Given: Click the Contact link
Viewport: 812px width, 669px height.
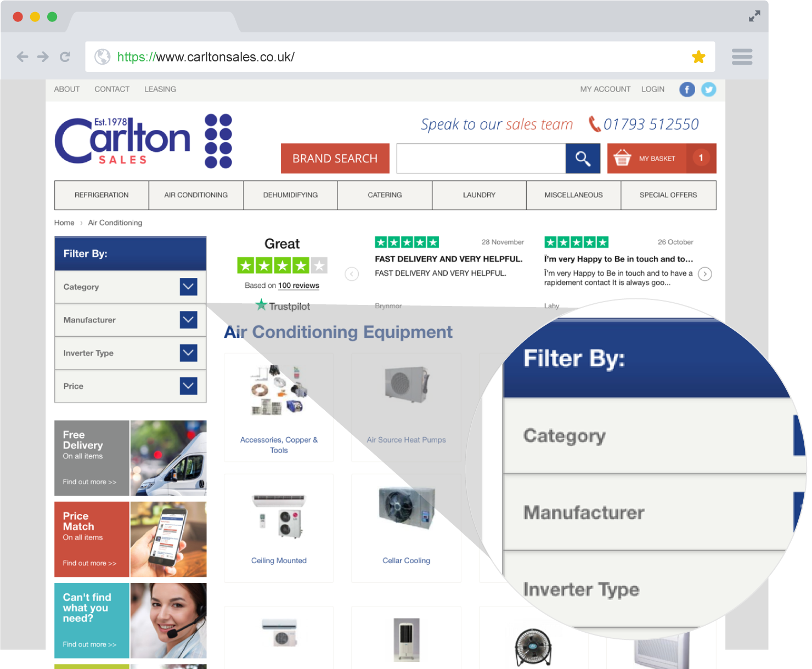Looking at the screenshot, I should pyautogui.click(x=112, y=89).
